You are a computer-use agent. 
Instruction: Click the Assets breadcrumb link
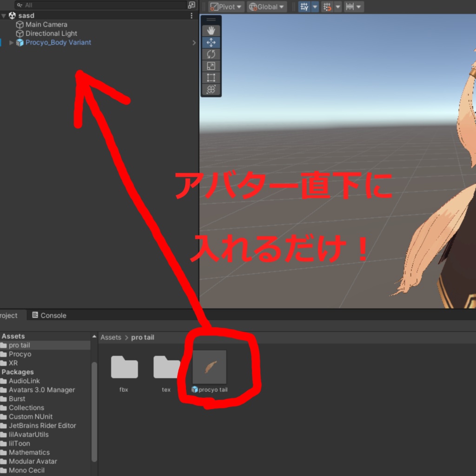coord(111,337)
